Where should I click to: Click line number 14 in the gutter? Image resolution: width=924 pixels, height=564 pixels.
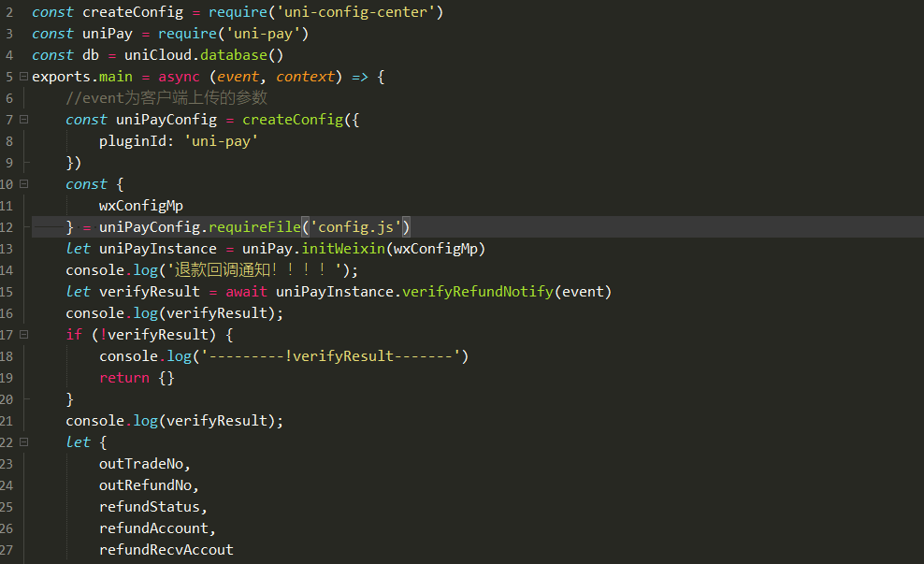(7, 270)
